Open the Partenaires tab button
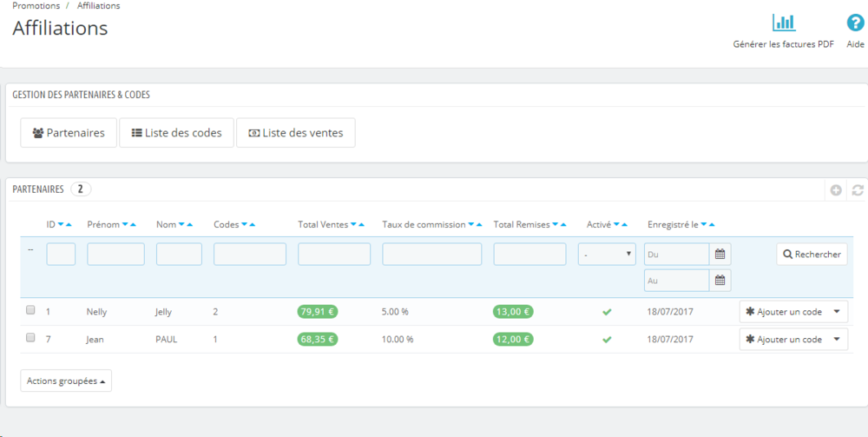Image resolution: width=868 pixels, height=437 pixels. 69,133
